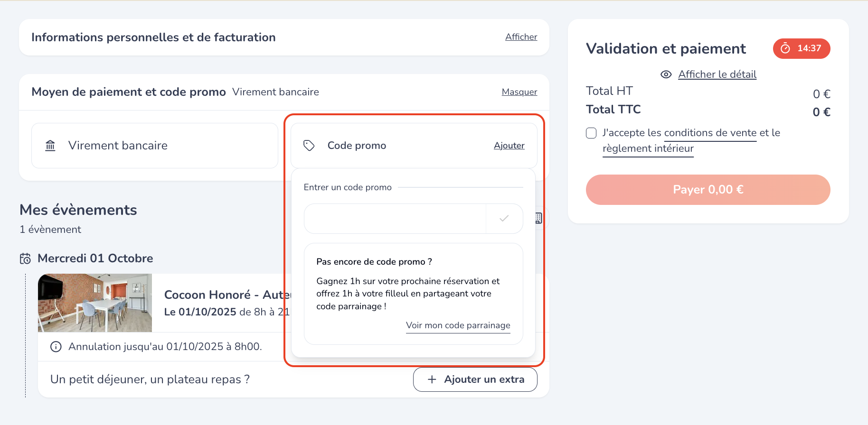Viewport: 868px width, 425px height.
Task: Toggle the Code promo panel via Ajouter
Action: click(x=509, y=146)
